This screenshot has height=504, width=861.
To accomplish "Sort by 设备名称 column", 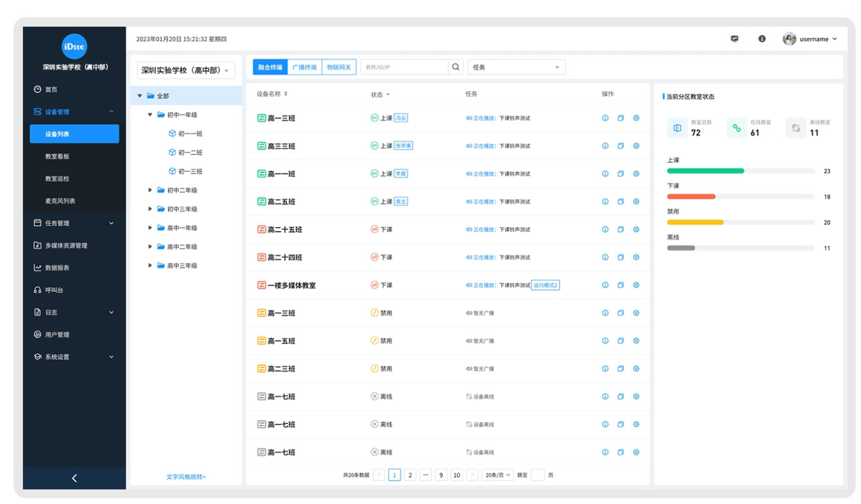I will tap(272, 94).
